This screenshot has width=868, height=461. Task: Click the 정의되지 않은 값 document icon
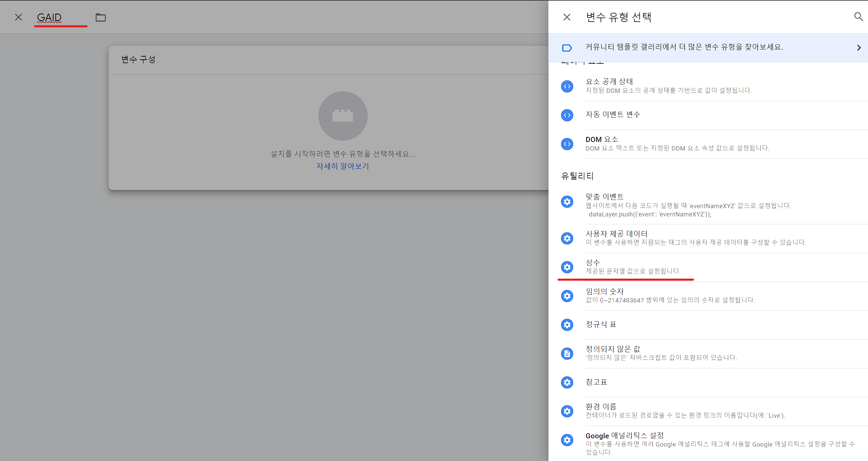(567, 354)
